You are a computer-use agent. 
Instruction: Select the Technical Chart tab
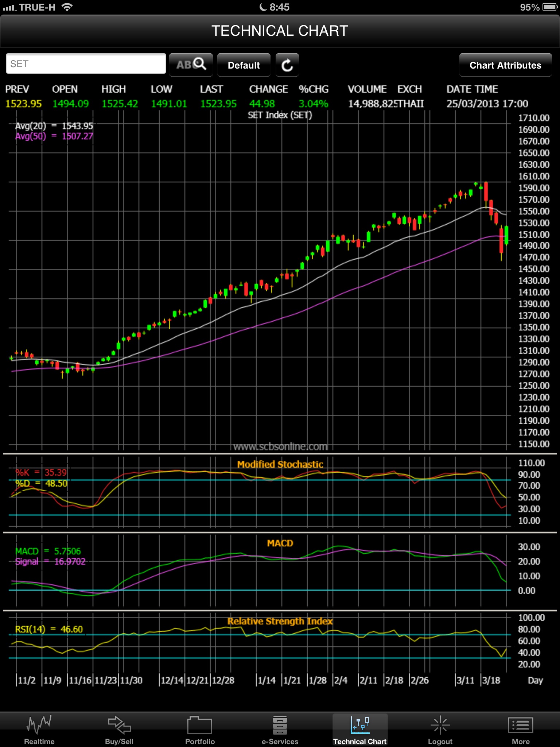[x=360, y=729]
